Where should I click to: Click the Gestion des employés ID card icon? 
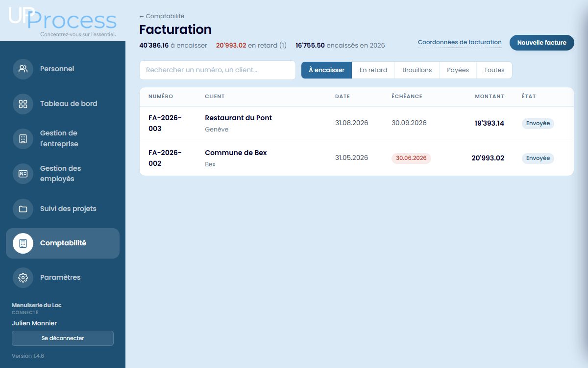coord(23,174)
